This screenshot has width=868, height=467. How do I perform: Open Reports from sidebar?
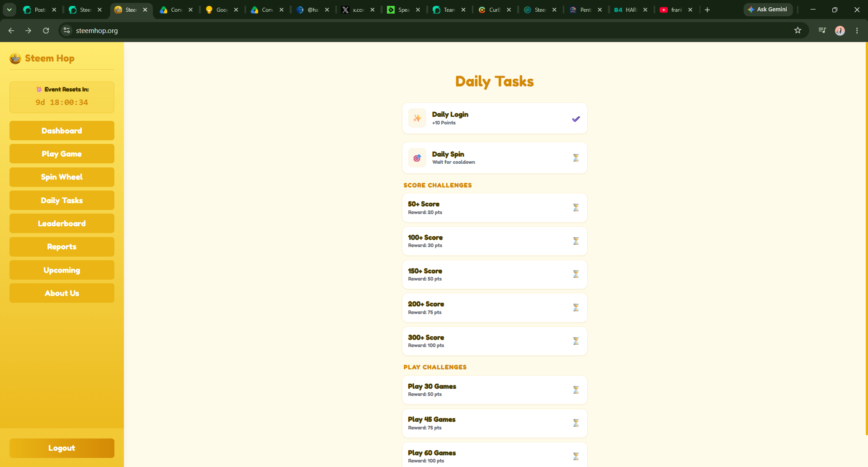click(62, 247)
